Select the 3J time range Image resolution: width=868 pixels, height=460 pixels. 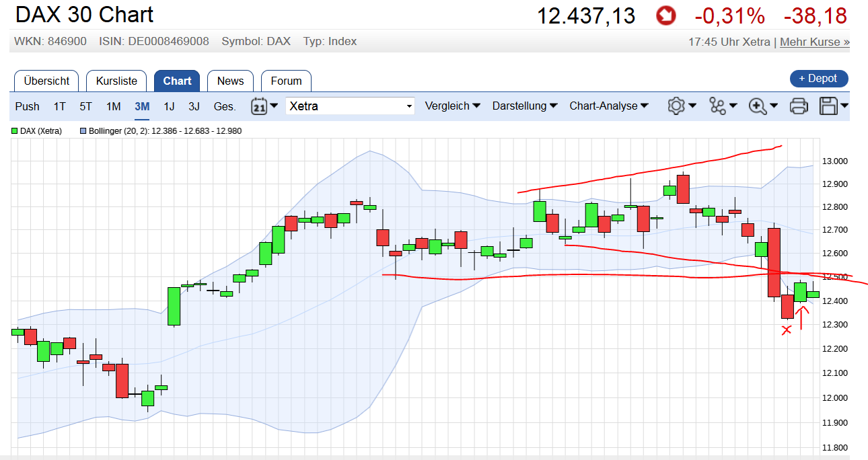coord(194,106)
